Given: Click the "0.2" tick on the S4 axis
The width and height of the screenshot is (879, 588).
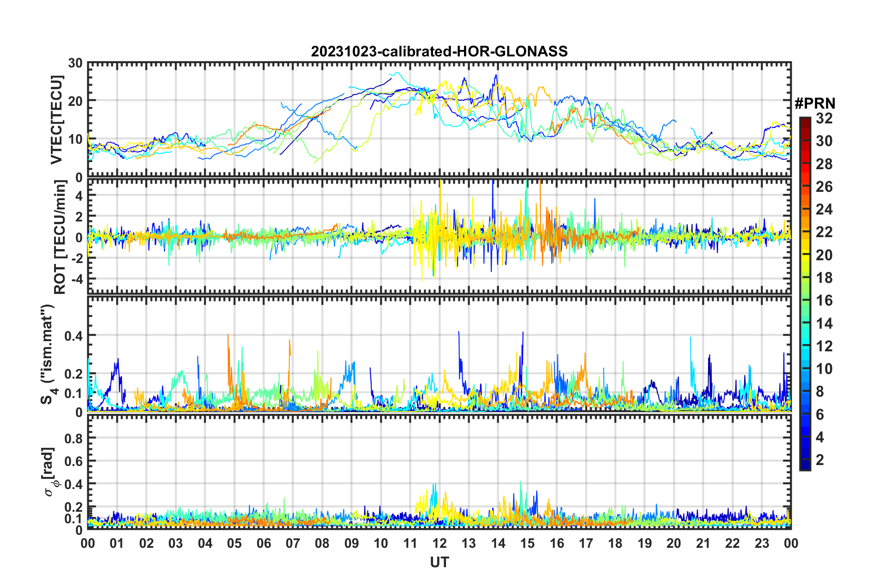Looking at the screenshot, I should click(73, 374).
